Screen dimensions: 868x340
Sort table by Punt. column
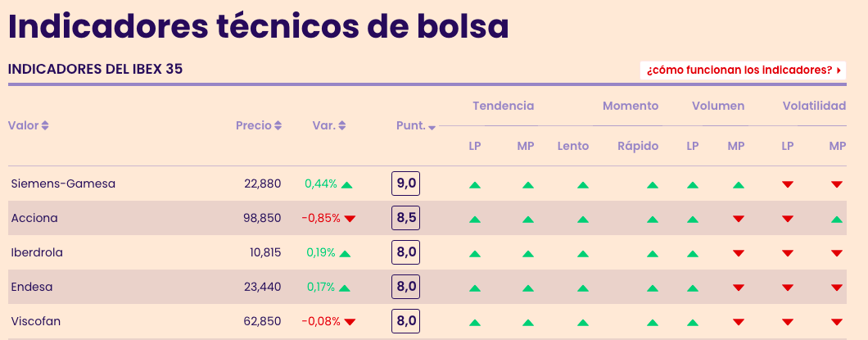[x=415, y=125]
